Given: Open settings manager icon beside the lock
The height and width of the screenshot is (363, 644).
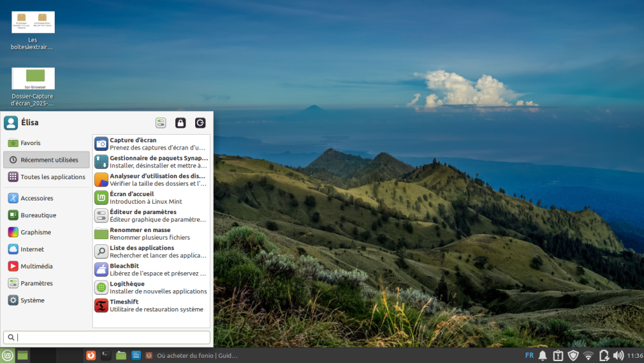Looking at the screenshot, I should point(160,123).
